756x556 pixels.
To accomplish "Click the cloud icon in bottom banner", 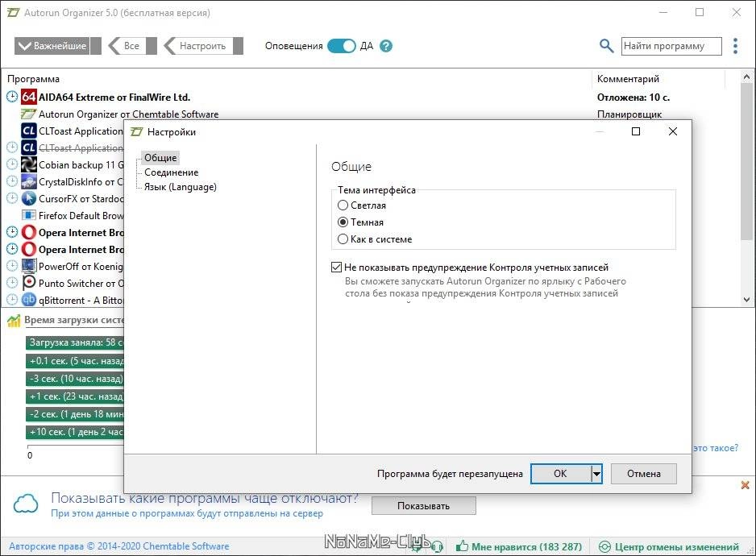I will pos(26,504).
